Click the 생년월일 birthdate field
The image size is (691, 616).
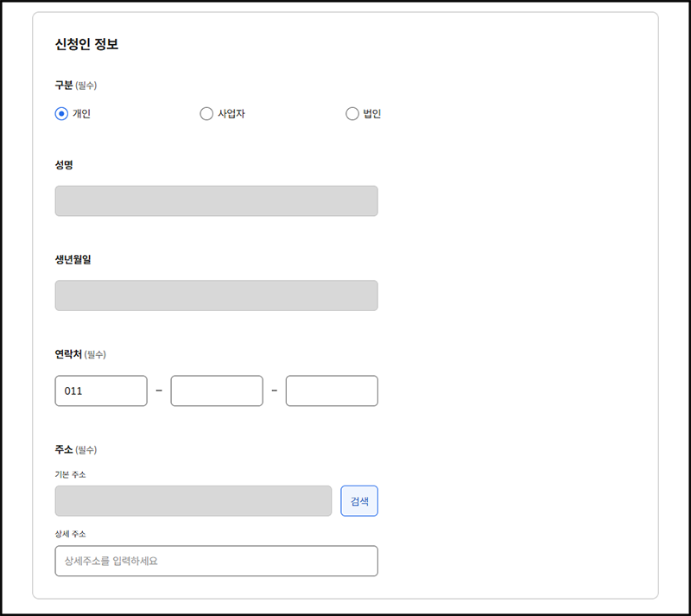(217, 295)
